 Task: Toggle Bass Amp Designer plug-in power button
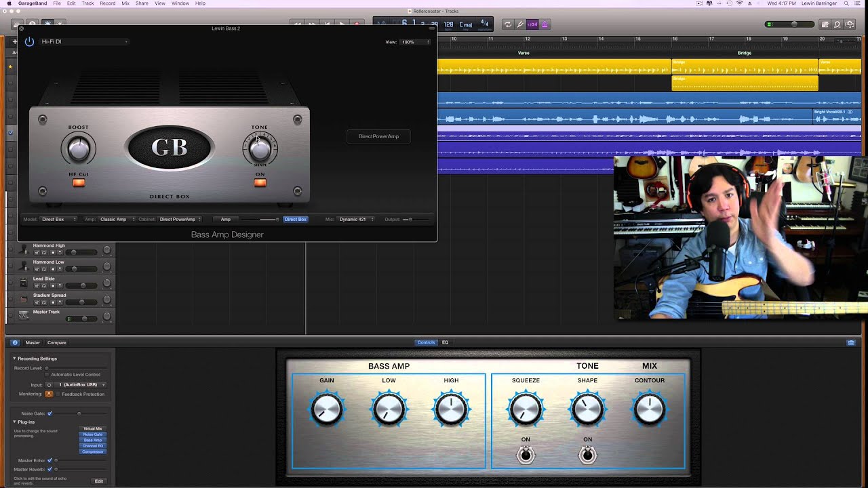point(29,42)
